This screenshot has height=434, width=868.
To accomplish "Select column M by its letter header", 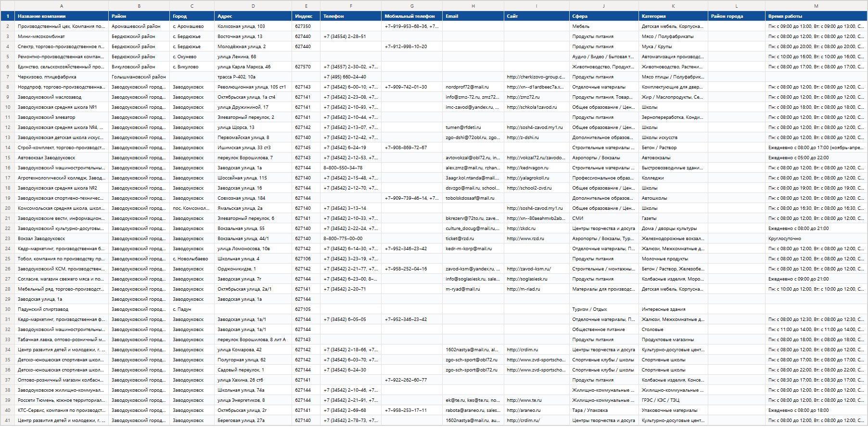I will (816, 6).
